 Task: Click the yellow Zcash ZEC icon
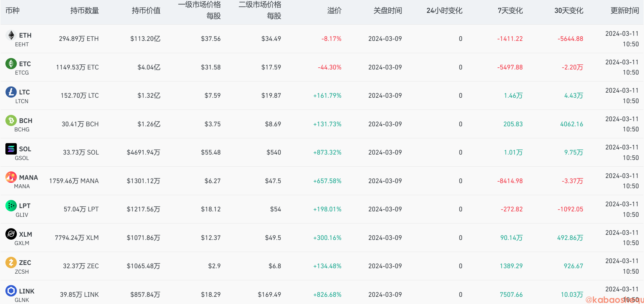11,263
